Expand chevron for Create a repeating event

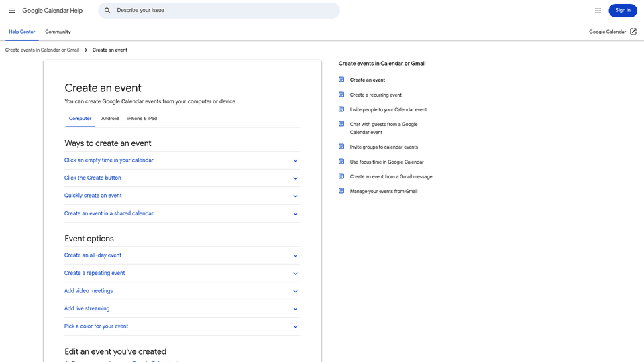[295, 274]
